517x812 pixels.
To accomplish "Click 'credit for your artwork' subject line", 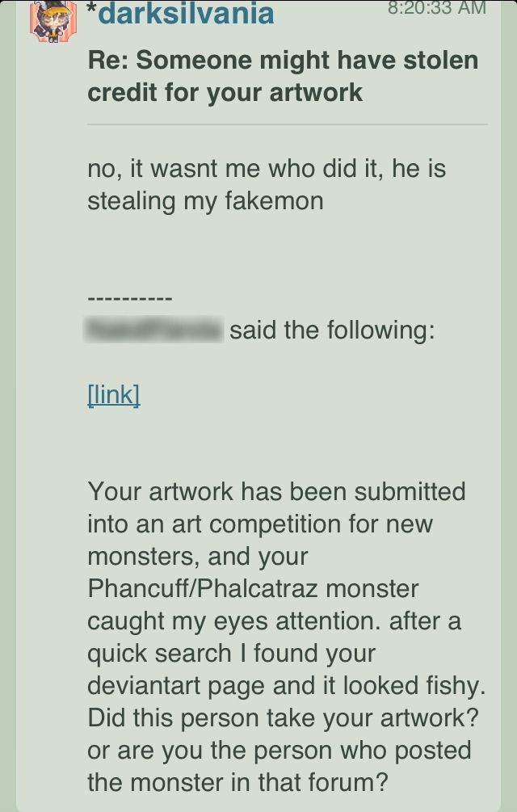I will [225, 92].
